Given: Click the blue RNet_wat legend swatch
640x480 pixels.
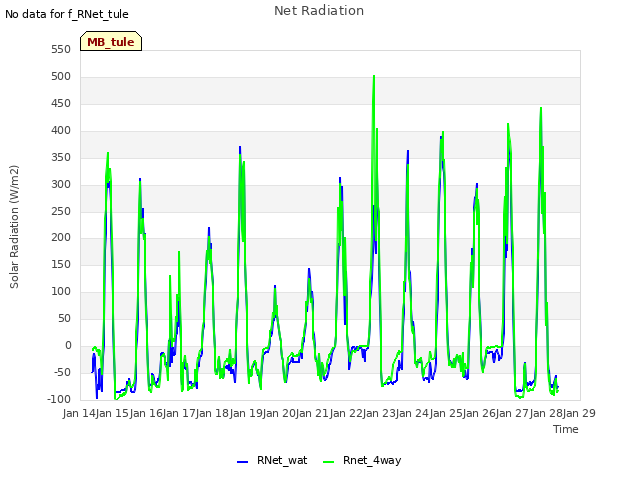Looking at the screenshot, I should point(242,462).
